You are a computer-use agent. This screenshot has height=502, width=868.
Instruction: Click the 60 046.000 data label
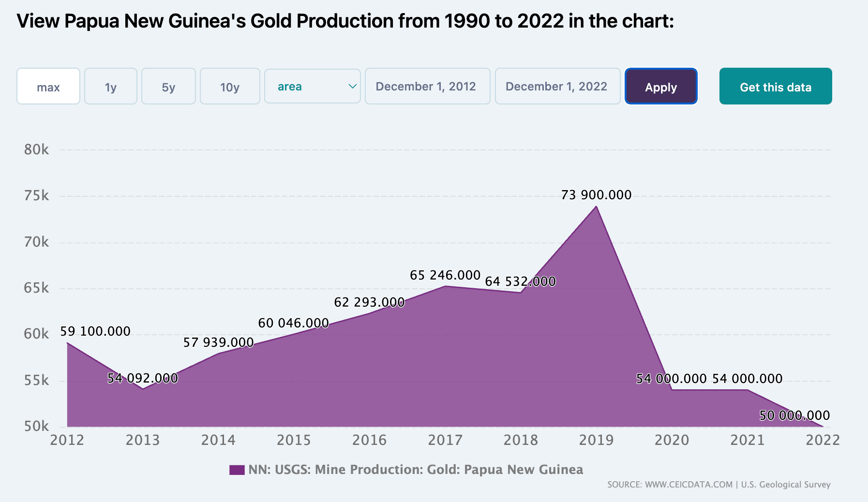pos(294,323)
